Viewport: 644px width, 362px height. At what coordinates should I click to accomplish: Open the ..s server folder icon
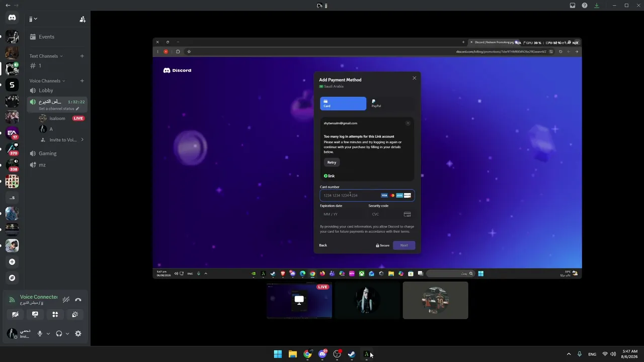pos(12,197)
